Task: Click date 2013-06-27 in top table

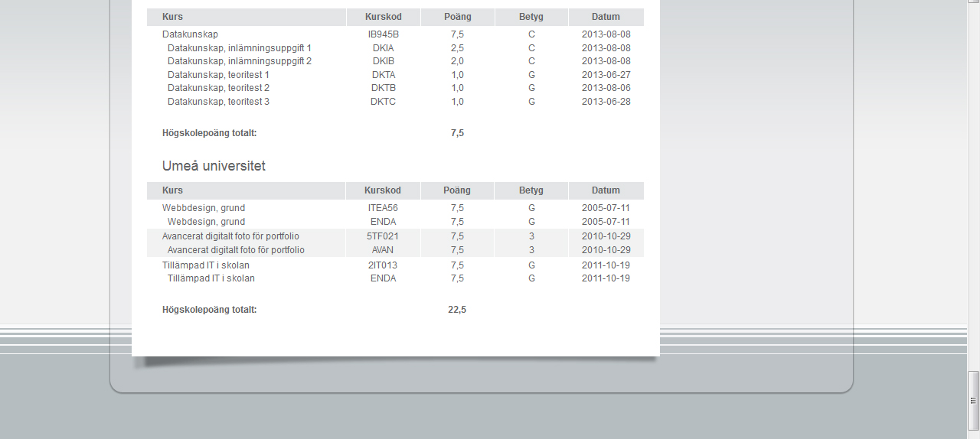Action: click(x=606, y=75)
